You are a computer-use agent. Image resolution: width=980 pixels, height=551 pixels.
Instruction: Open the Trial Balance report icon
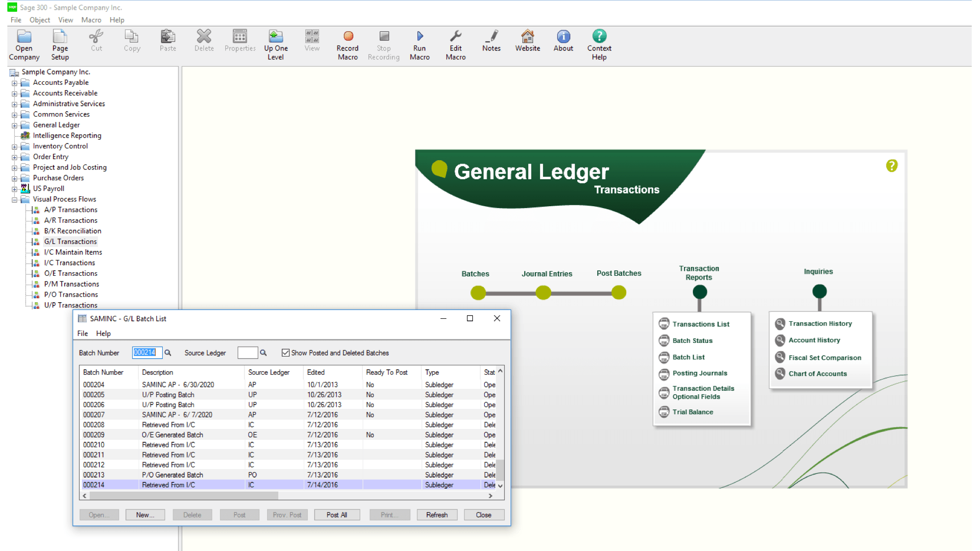tap(664, 412)
